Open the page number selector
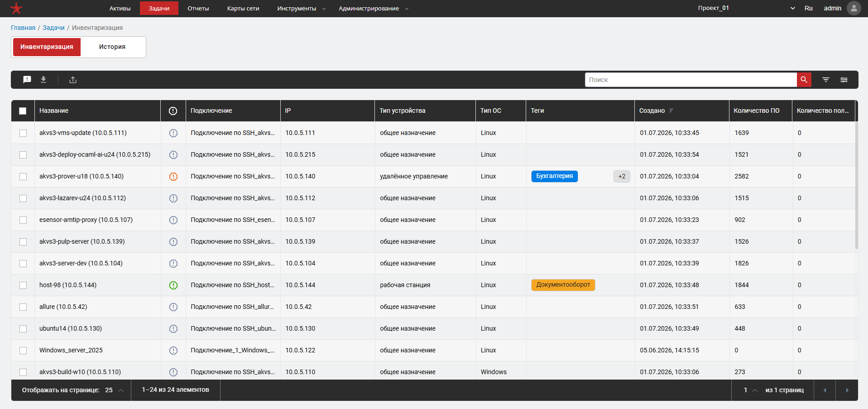 tap(750, 390)
